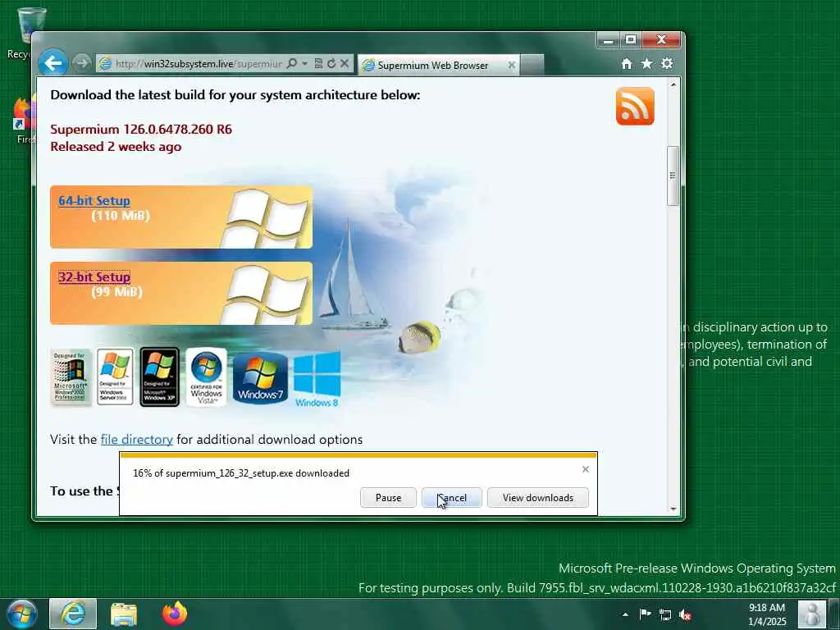Click Internet Explorer taskbar icon
Viewport: 840px width, 630px height.
(73, 614)
